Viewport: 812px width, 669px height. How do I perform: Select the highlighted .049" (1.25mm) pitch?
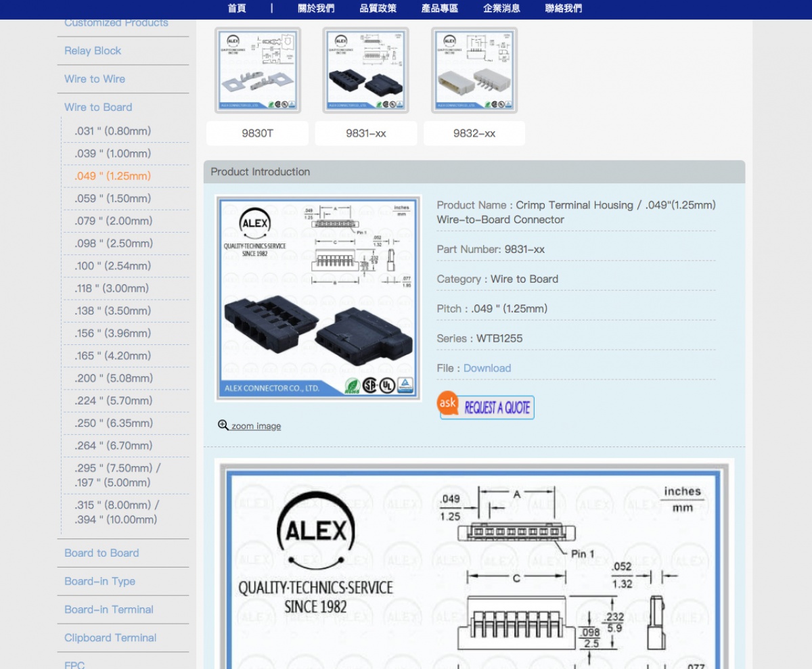pyautogui.click(x=112, y=176)
